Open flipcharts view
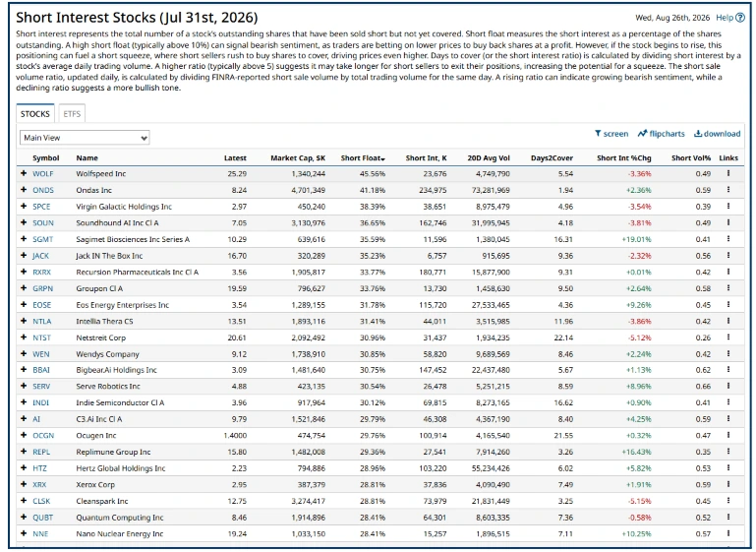 pos(661,134)
